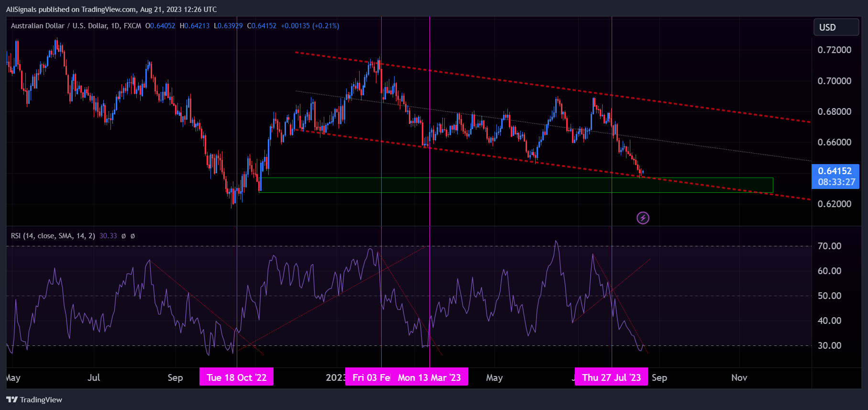Click the TradingView logo at bottom left

34,399
